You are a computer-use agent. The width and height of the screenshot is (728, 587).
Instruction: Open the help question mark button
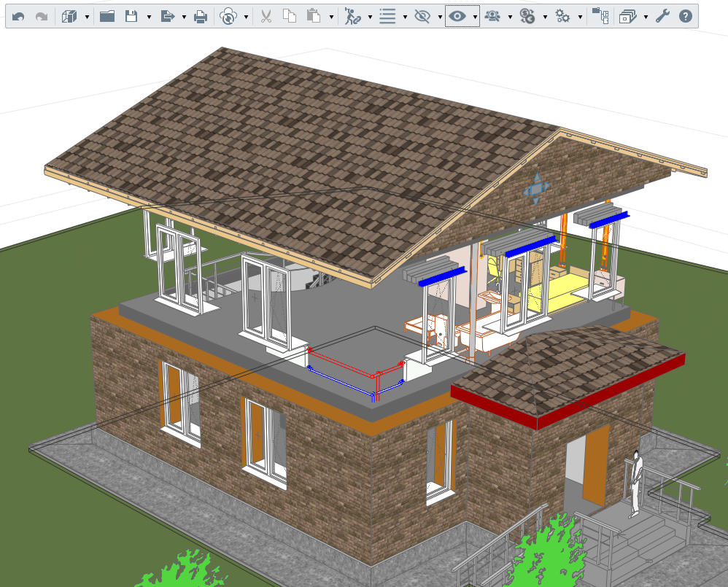[x=686, y=17]
